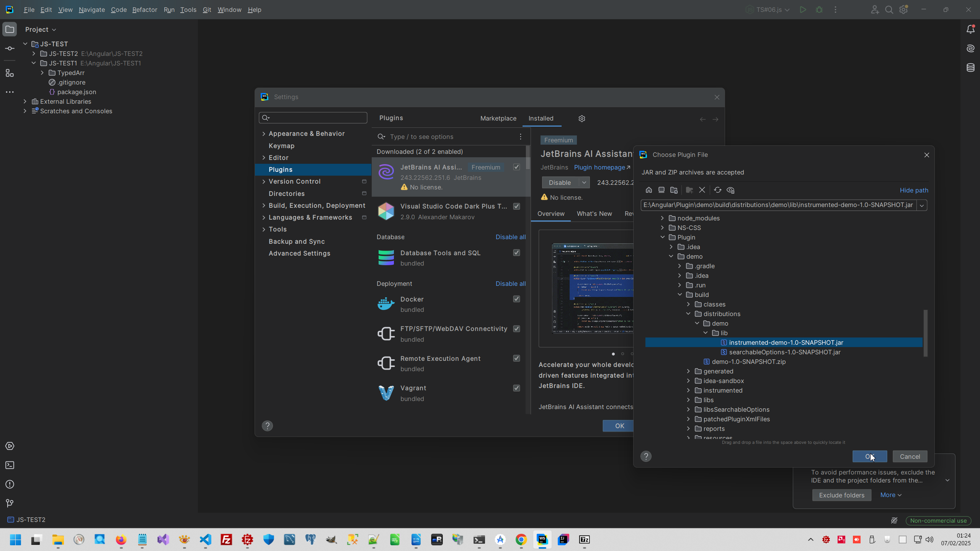Toggle the Vagrant plugin checkbox

click(516, 388)
